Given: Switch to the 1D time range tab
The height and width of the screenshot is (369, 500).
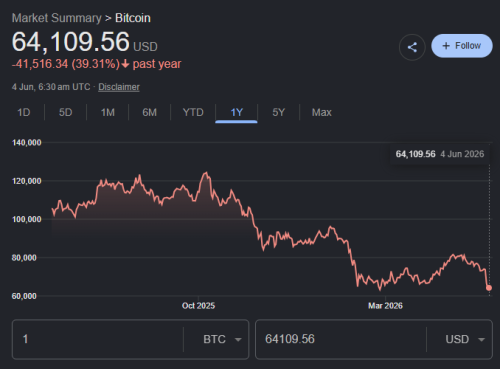Looking at the screenshot, I should coord(24,112).
